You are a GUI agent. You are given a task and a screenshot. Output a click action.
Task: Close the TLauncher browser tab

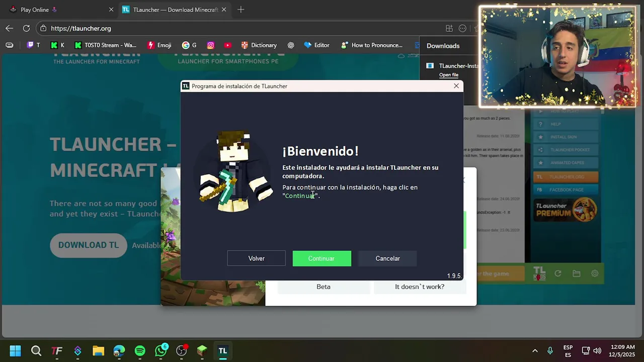[x=224, y=10]
